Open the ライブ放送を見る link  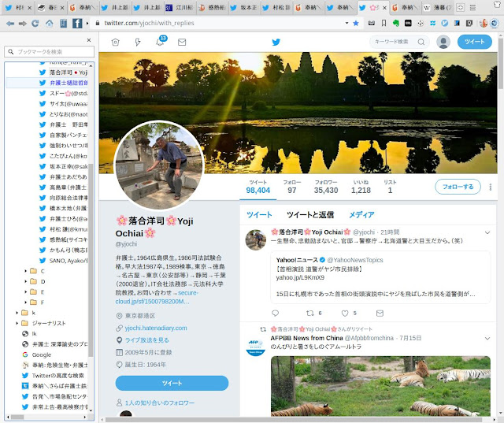(x=147, y=340)
